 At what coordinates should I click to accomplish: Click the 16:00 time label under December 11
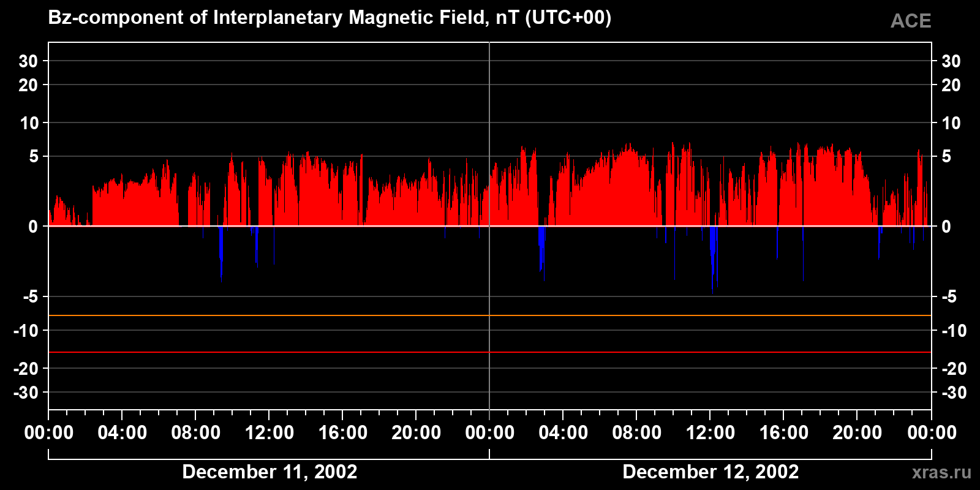[x=343, y=432]
